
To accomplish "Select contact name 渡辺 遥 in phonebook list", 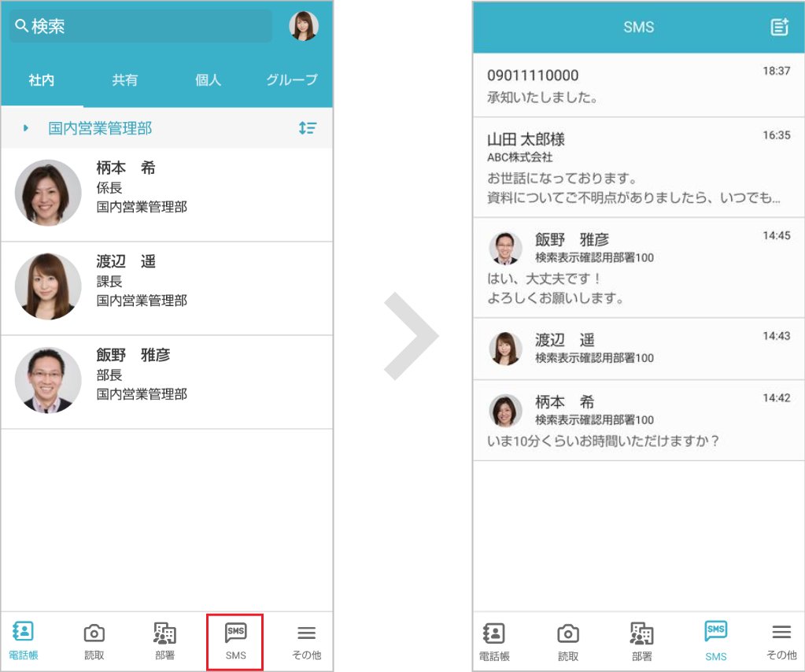I will pos(126,261).
